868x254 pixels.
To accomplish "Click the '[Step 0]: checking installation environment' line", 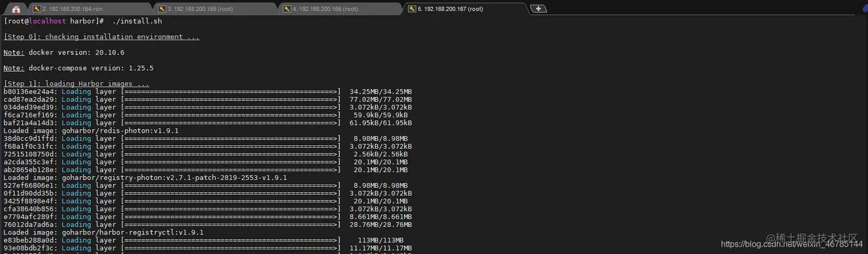I will [x=102, y=37].
